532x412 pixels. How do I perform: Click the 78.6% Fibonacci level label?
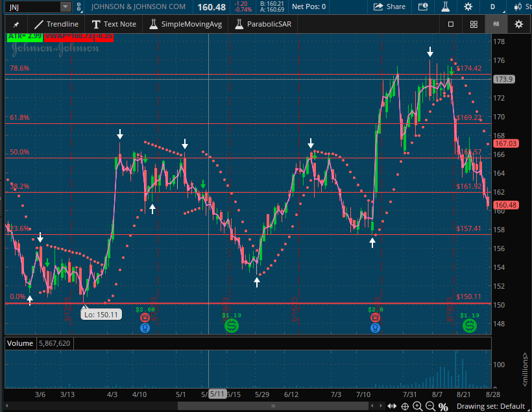point(19,68)
